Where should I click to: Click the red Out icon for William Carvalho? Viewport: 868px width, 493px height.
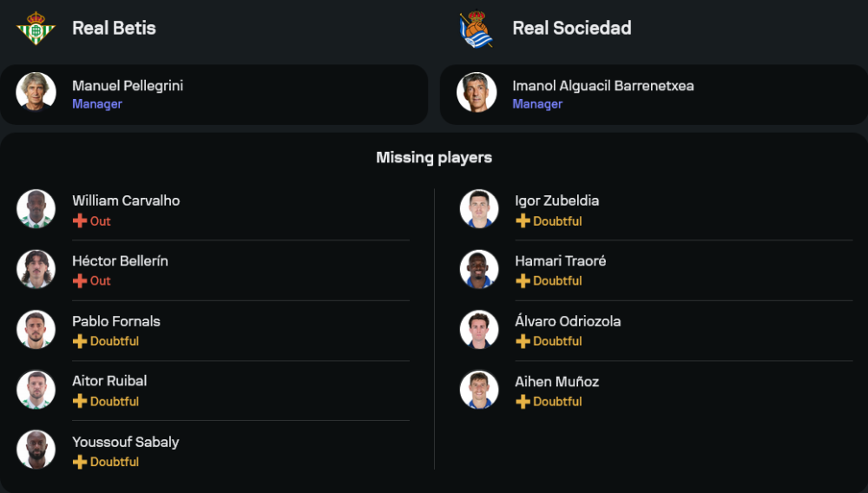coord(80,221)
